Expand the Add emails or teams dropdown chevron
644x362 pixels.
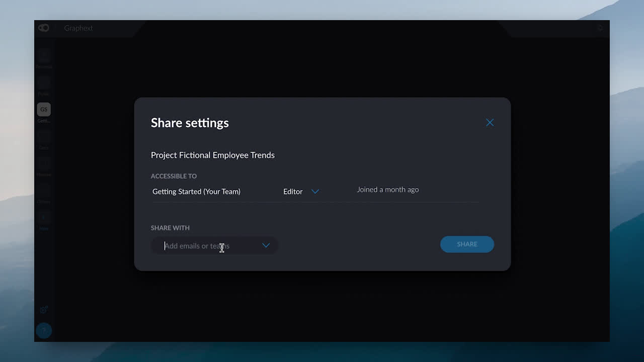[x=266, y=245]
